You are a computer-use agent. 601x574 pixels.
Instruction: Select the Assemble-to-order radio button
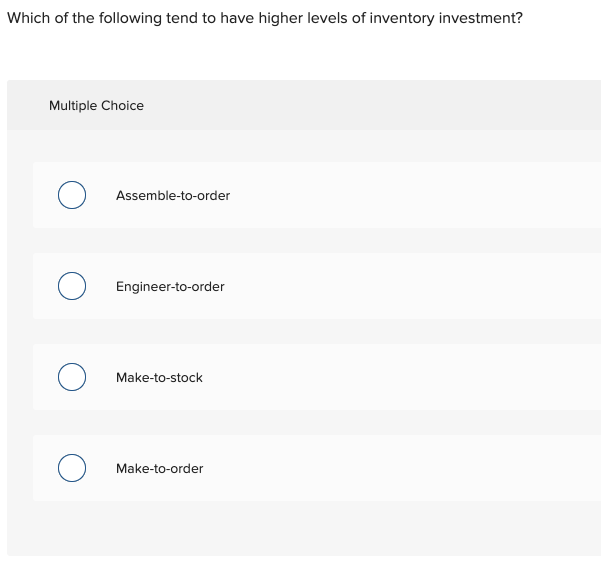[71, 195]
